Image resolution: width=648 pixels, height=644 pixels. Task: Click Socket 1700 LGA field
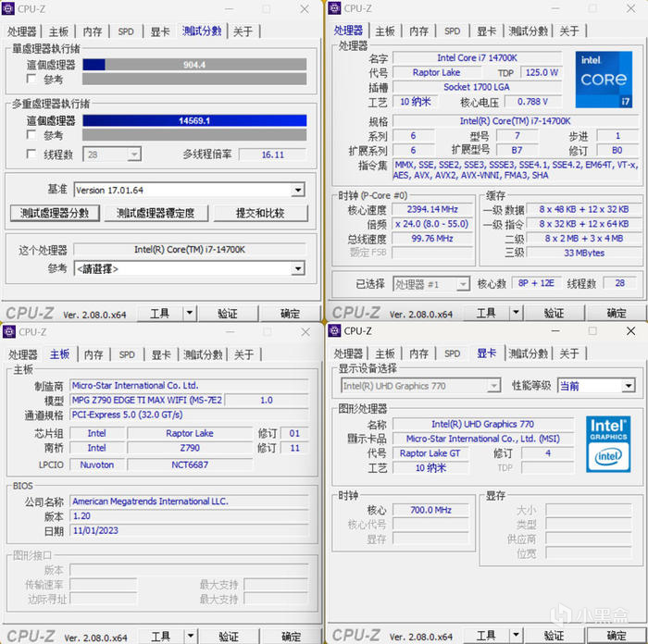pyautogui.click(x=477, y=87)
